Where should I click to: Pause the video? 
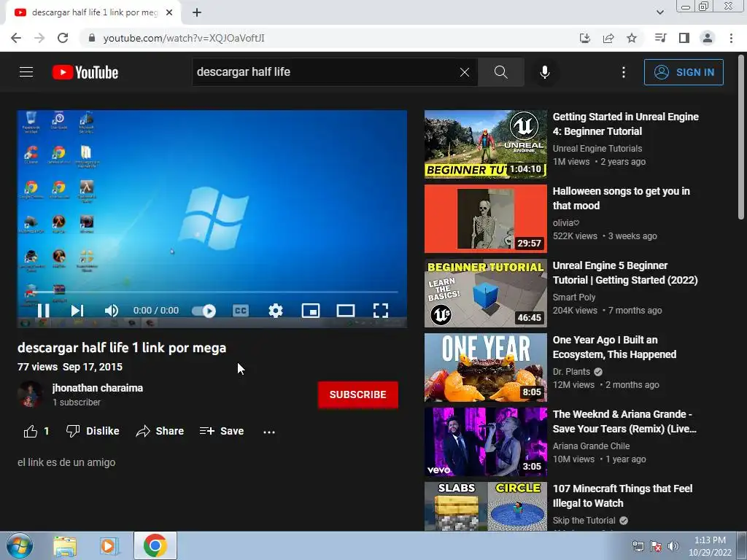43,311
